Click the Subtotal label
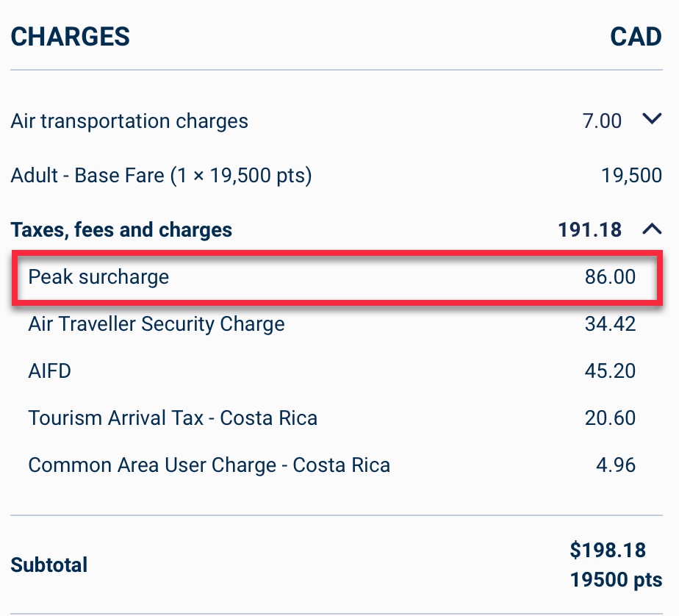 49,565
